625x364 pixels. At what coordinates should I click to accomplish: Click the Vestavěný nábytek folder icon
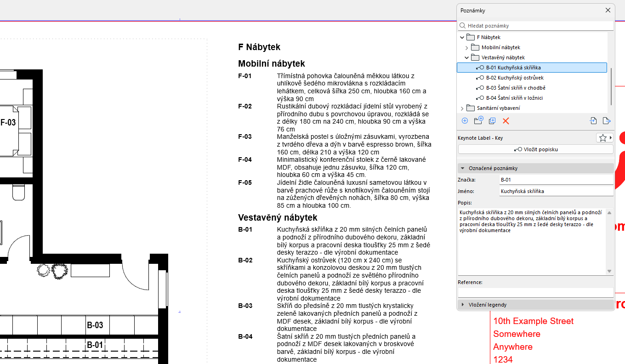point(475,57)
